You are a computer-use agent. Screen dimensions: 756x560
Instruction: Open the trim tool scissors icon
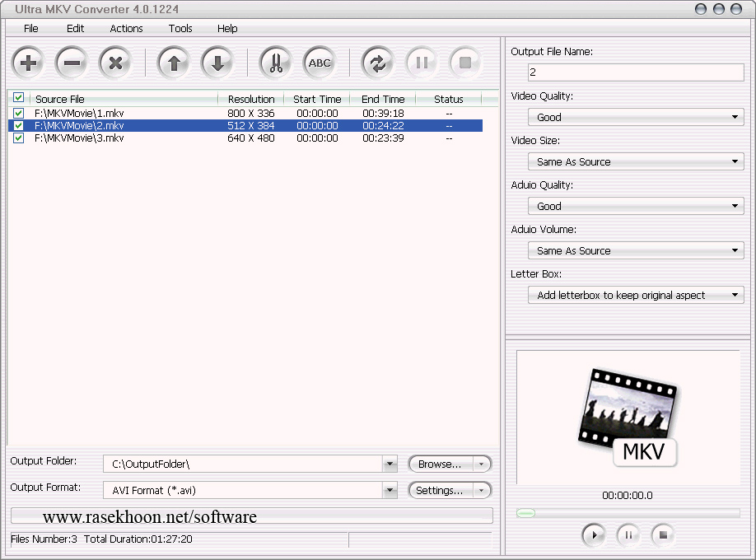(276, 63)
